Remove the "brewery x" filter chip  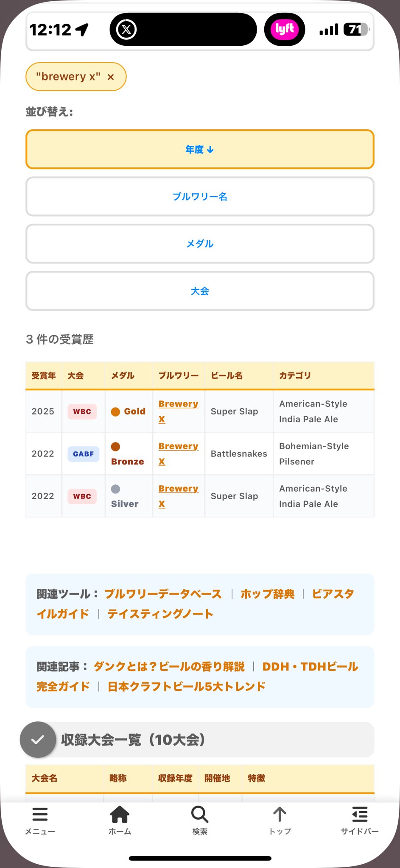[111, 77]
